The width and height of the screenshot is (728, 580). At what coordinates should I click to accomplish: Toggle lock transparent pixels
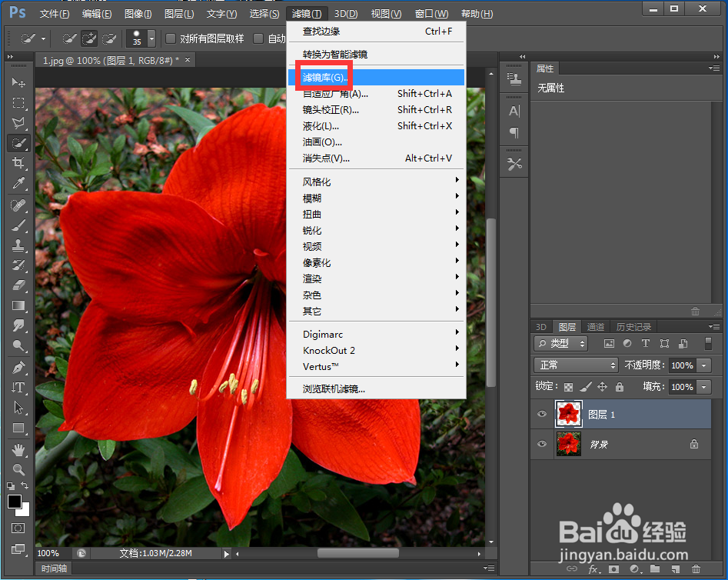568,387
